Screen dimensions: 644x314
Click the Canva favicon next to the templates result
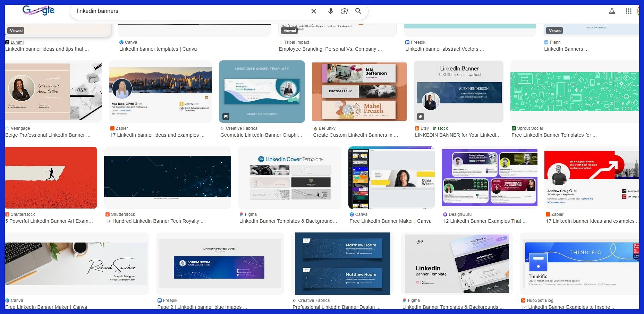coord(122,42)
